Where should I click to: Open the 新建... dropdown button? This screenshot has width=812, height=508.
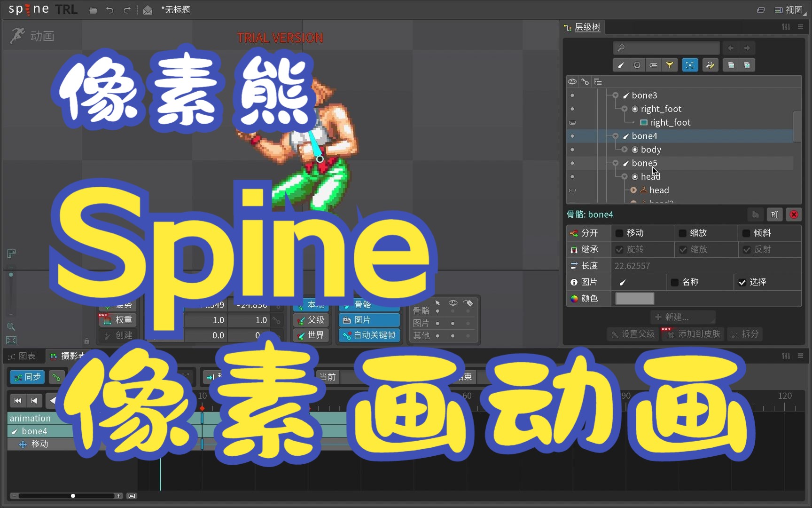tap(683, 317)
